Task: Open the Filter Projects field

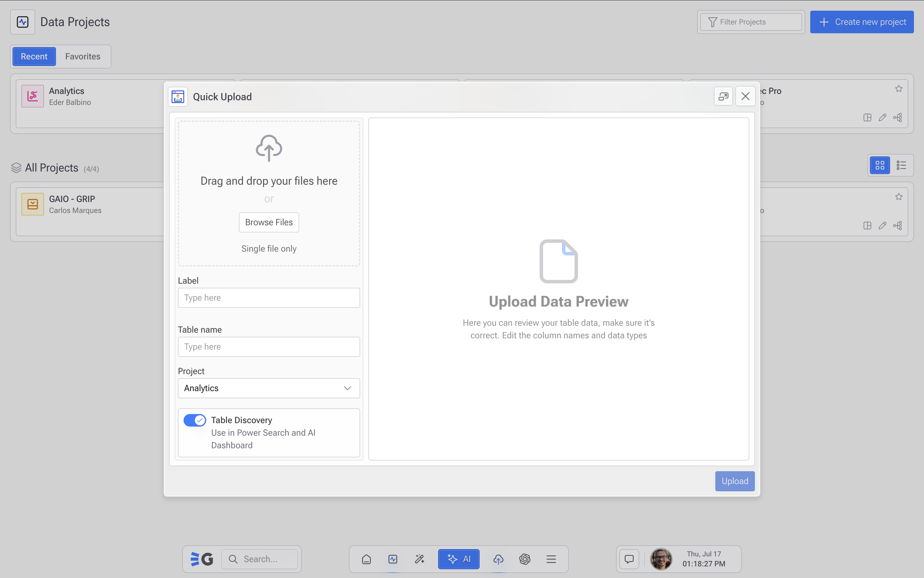Action: click(751, 22)
